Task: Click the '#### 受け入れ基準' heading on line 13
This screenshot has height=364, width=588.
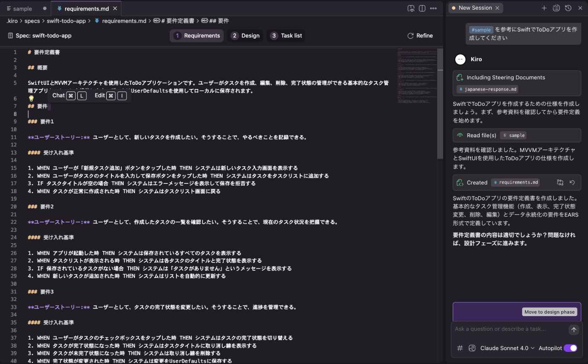Action: 51,152
